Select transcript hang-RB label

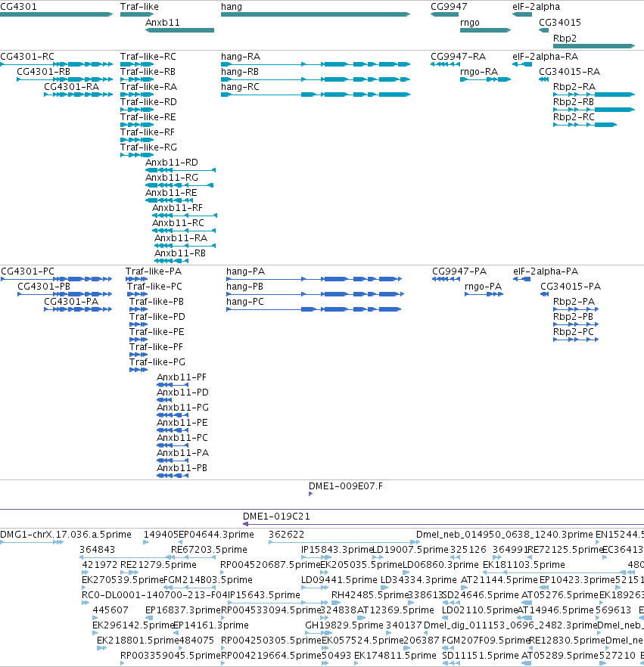click(x=240, y=71)
